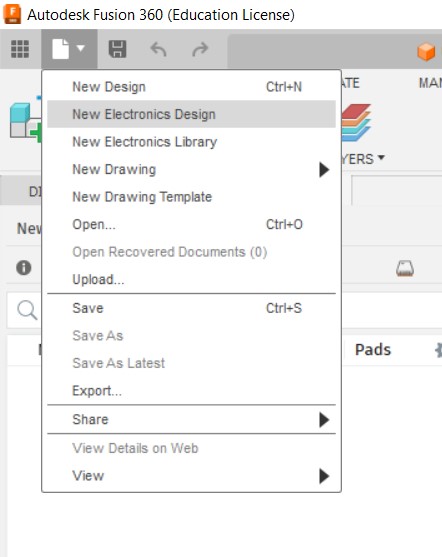Click the Undo arrow icon
Screen dimensions: 442x557
pyautogui.click(x=158, y=49)
